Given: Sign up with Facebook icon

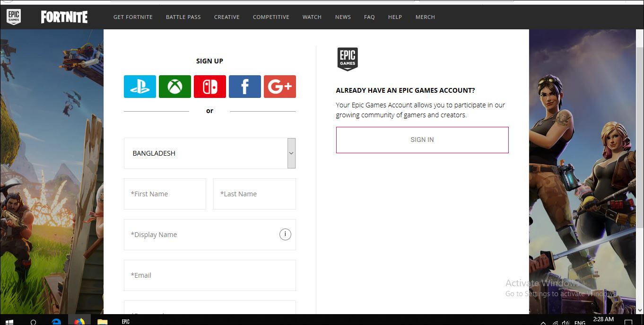Looking at the screenshot, I should (245, 87).
